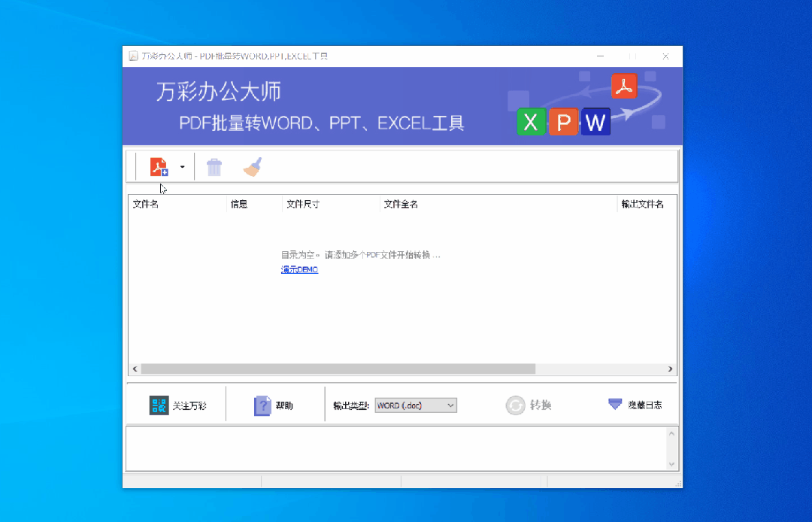Click inside the log output text area
812x522 pixels.
397,448
